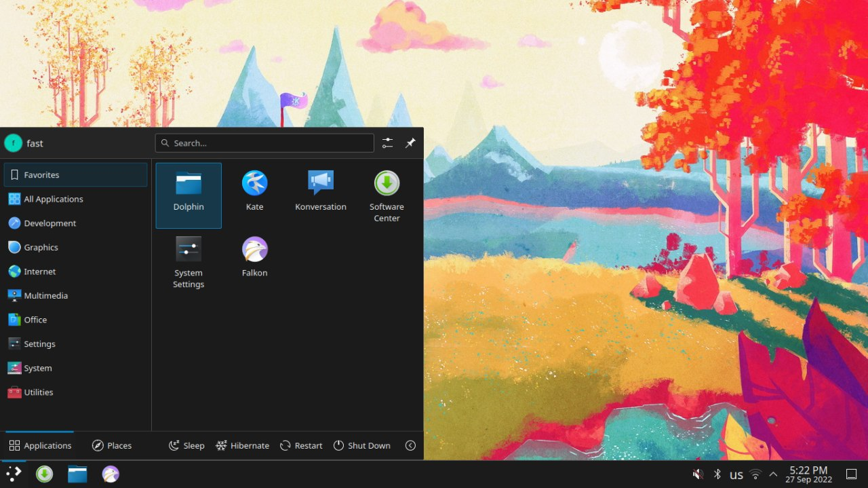Expand hidden system tray icons arrow
Viewport: 868px width, 488px height.
pos(773,474)
